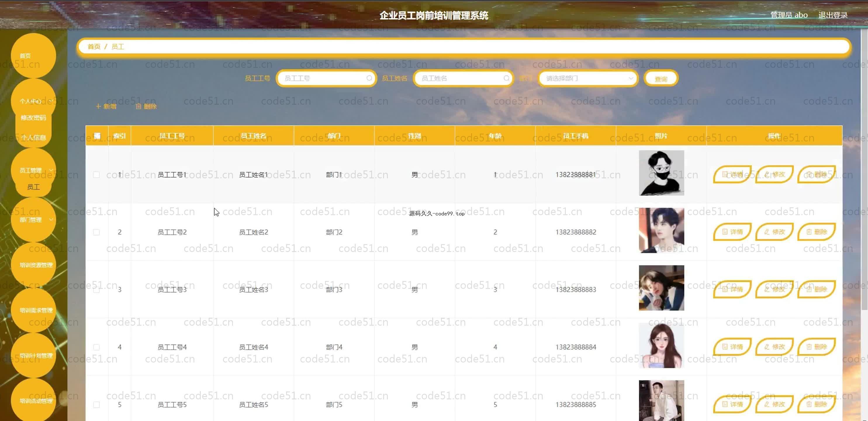Check the checkbox for 员工工号5 row
Screen dimensions: 868x421
(96, 405)
